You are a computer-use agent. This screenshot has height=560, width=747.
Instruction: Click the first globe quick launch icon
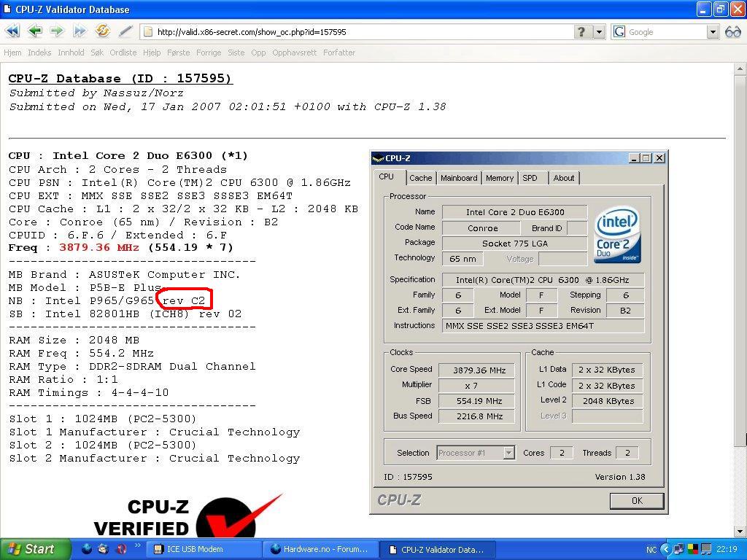(87, 548)
